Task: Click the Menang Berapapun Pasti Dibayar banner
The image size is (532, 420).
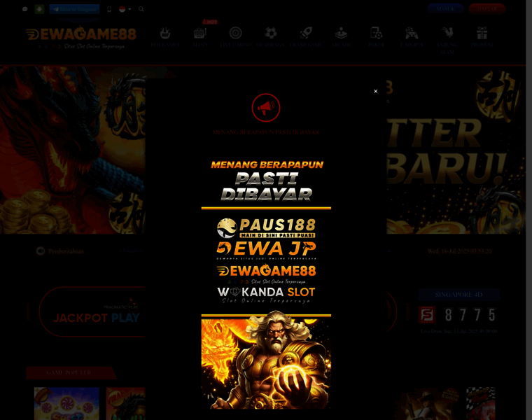Action: (266, 181)
